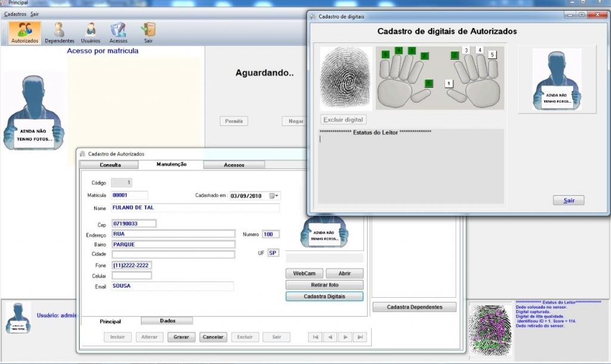Click the Gravar button
The image size is (611, 364).
point(181,337)
